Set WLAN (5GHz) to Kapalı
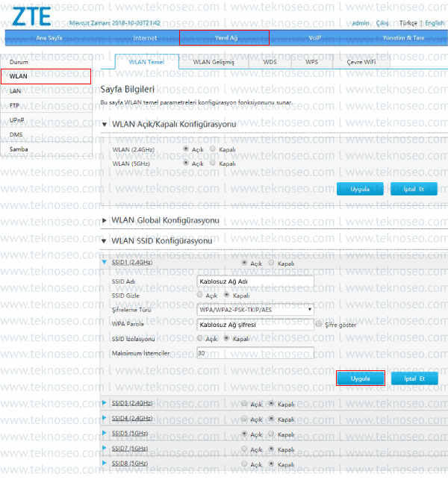 coord(213,163)
